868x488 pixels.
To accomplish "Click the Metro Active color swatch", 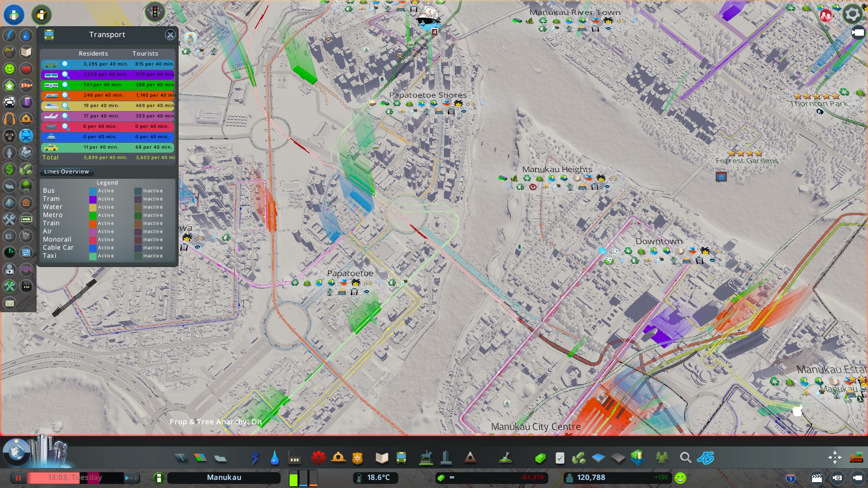I will coord(93,216).
